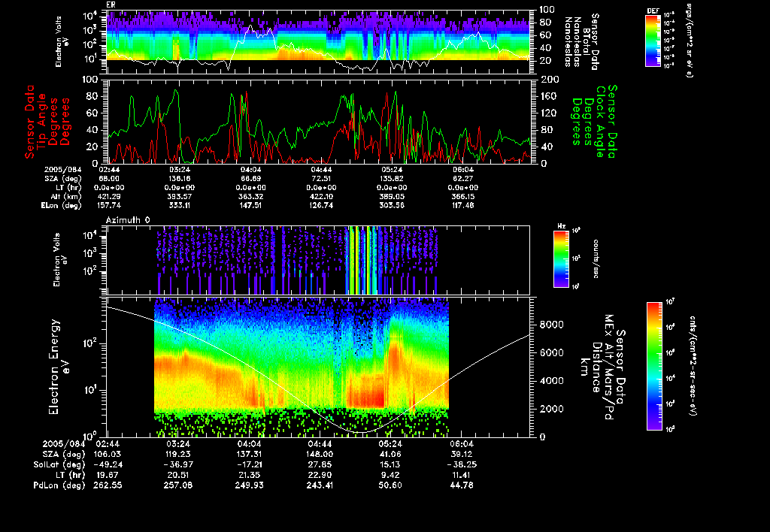Click ELon value 333.11

[x=180, y=206]
